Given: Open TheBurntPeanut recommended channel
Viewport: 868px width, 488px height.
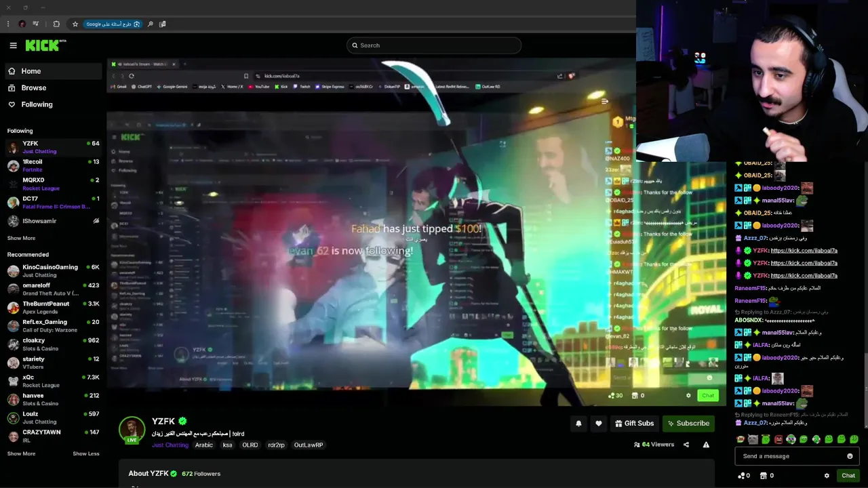Looking at the screenshot, I should coord(54,308).
